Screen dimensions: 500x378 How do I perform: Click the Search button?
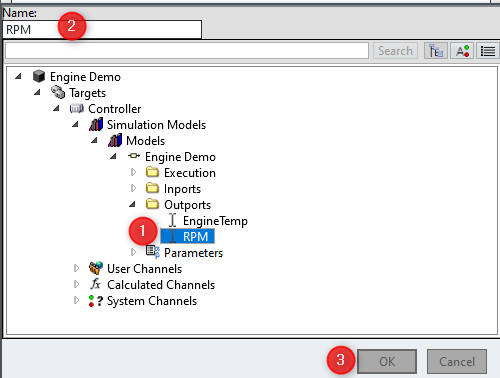(x=395, y=51)
